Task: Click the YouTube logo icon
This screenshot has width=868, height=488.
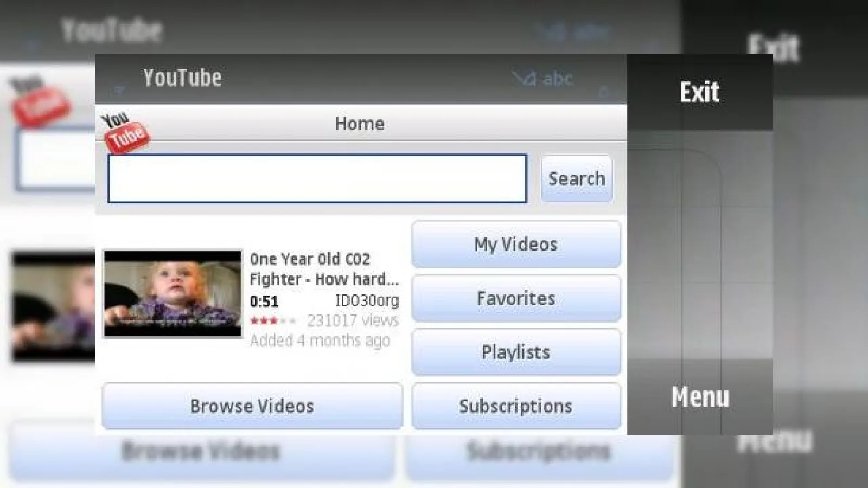Action: 125,132
